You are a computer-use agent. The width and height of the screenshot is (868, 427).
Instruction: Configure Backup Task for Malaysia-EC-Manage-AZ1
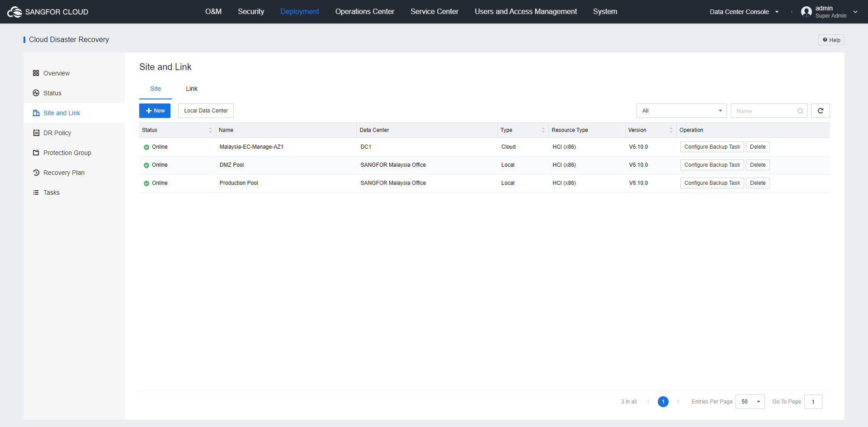coord(712,147)
